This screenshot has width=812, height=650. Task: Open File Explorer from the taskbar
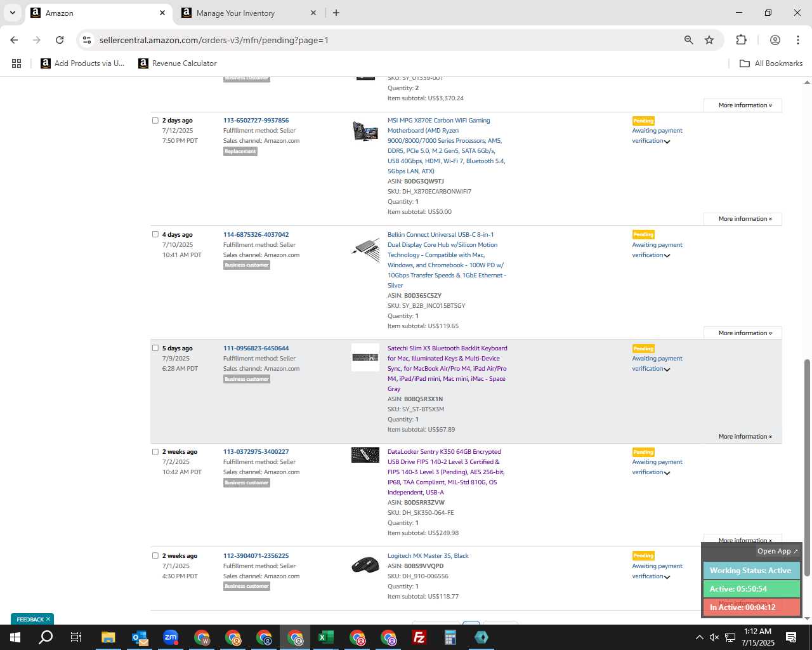coord(108,637)
